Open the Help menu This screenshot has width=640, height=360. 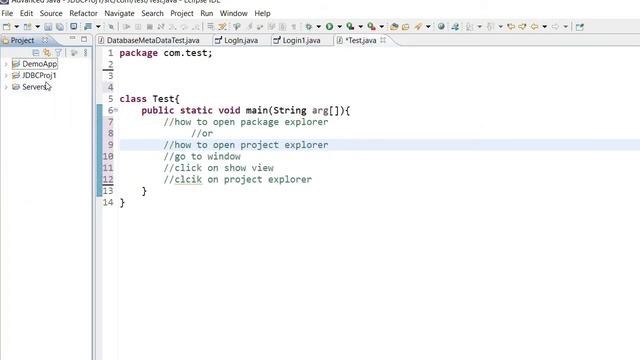[262, 13]
